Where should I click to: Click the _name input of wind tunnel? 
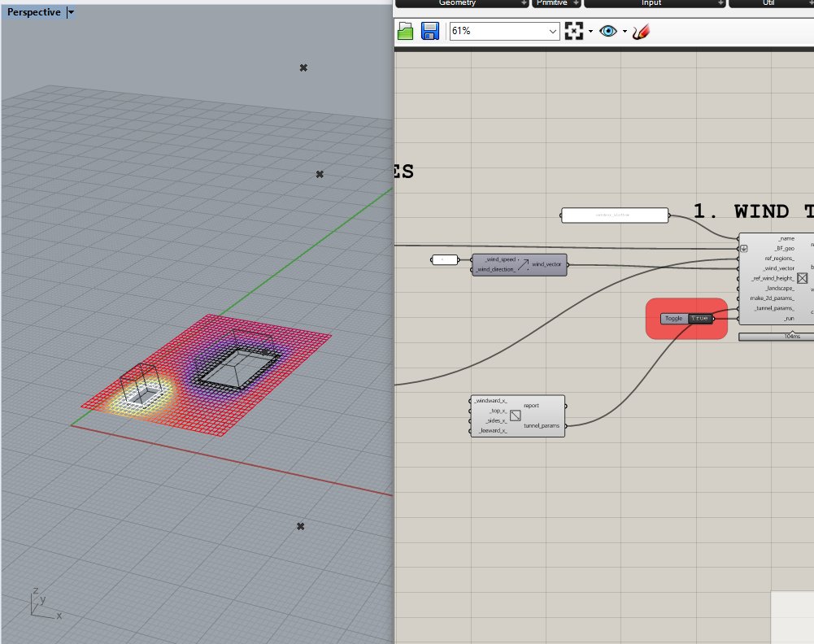tap(786, 239)
